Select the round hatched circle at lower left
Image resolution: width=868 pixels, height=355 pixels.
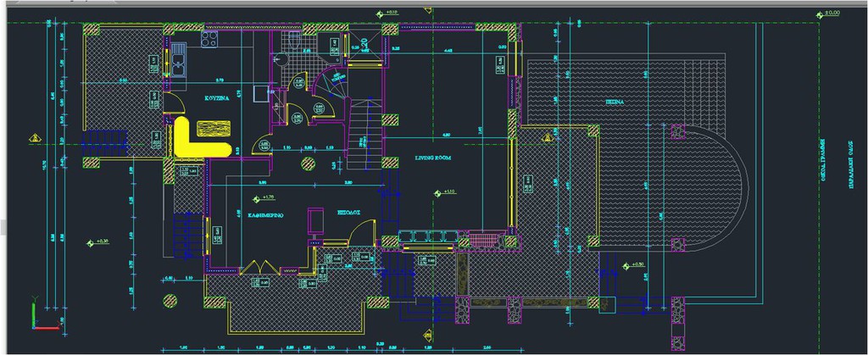coord(170,301)
